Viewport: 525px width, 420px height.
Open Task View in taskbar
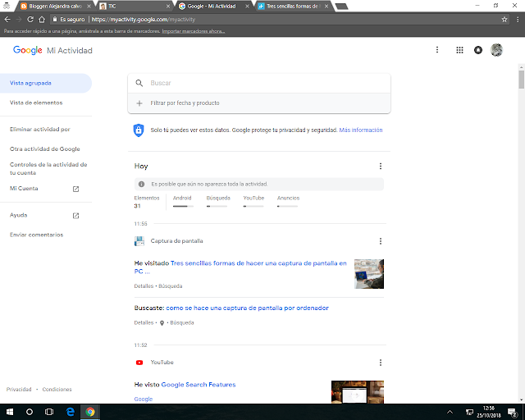coord(49,412)
